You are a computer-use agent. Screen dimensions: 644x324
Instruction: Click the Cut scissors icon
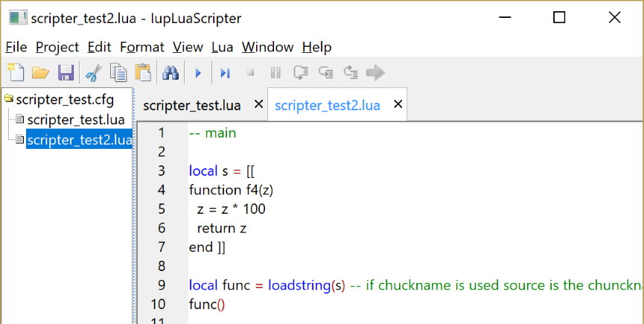pos(93,72)
